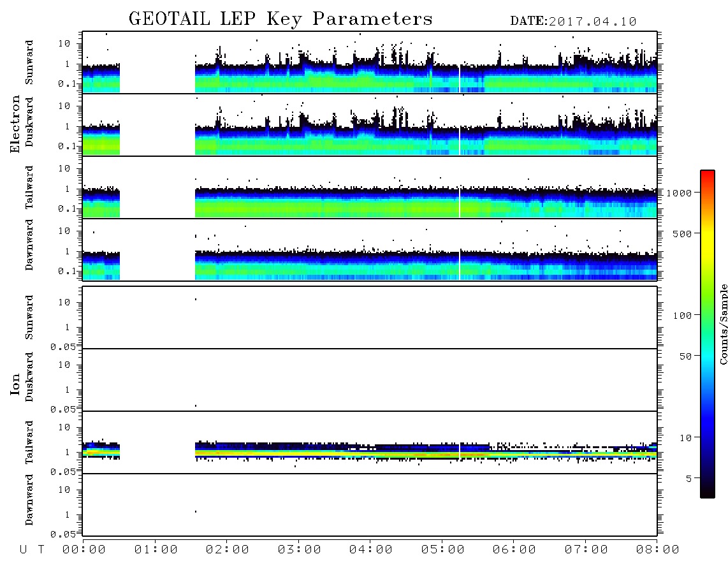Click the 00:00 time tick label

tap(84, 550)
